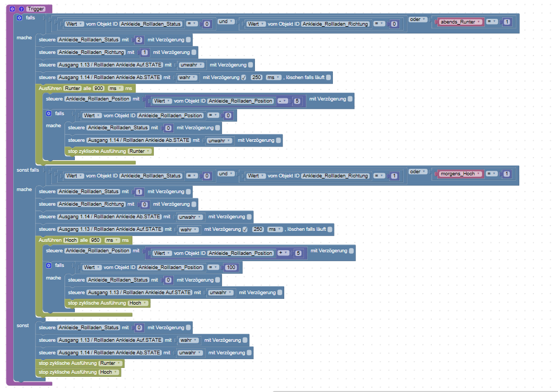Enable delay checkbox for Richtung mit 0
Viewport: 558px width, 392px height.
click(x=194, y=204)
